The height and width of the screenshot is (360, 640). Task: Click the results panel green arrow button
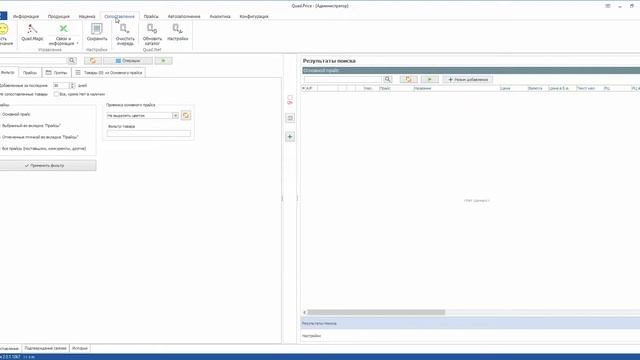[x=429, y=79]
